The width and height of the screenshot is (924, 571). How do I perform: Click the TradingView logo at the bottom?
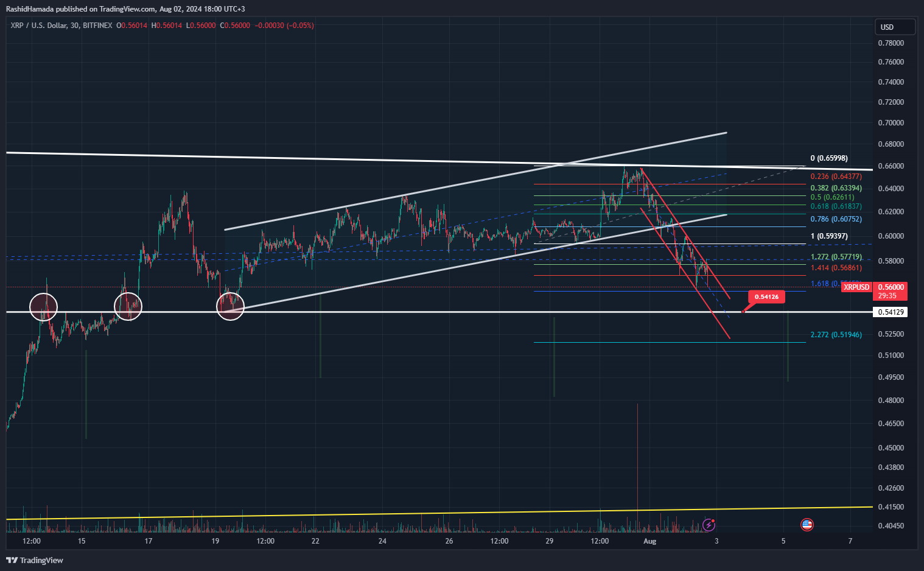pyautogui.click(x=35, y=560)
